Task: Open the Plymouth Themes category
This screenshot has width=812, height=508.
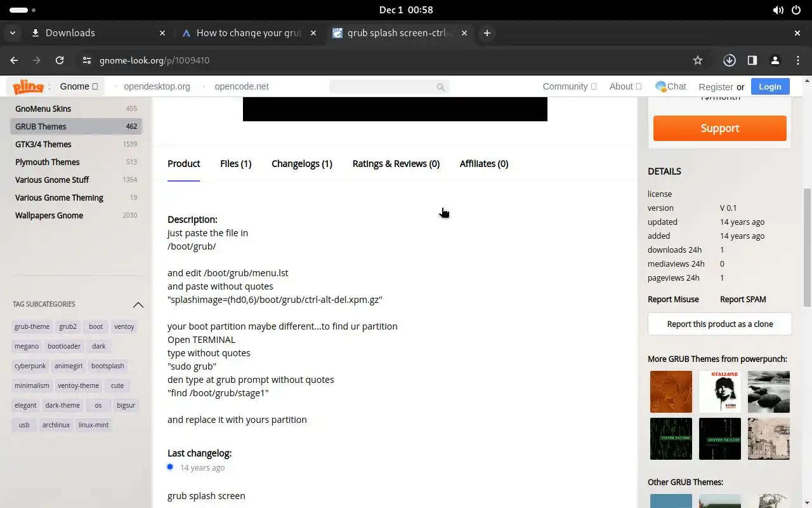Action: [x=76, y=162]
